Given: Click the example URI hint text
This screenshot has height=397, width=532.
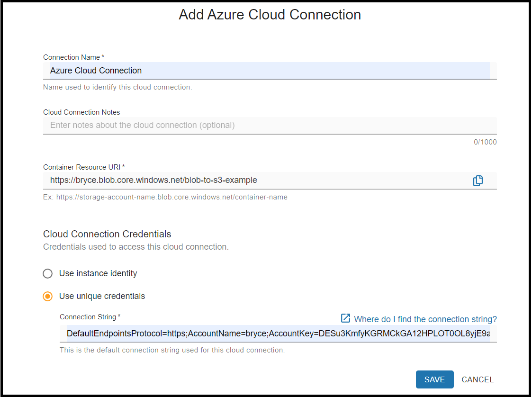Looking at the screenshot, I should coord(165,197).
